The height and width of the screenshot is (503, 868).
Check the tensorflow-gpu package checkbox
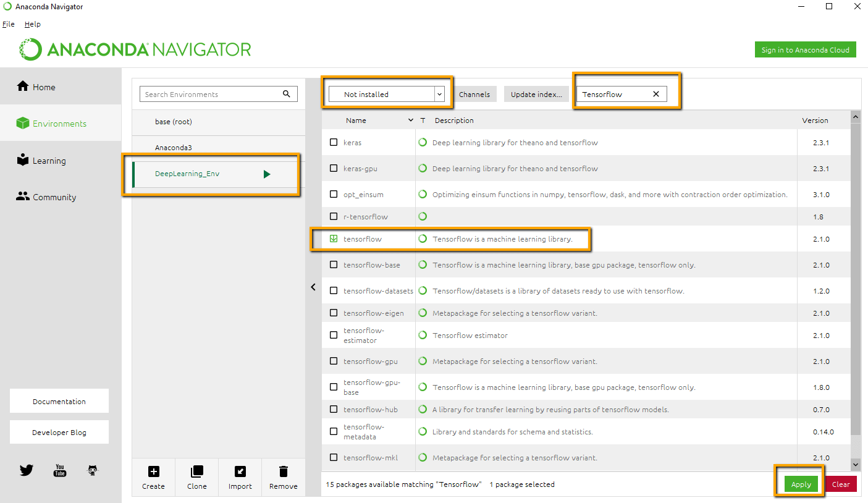point(334,361)
